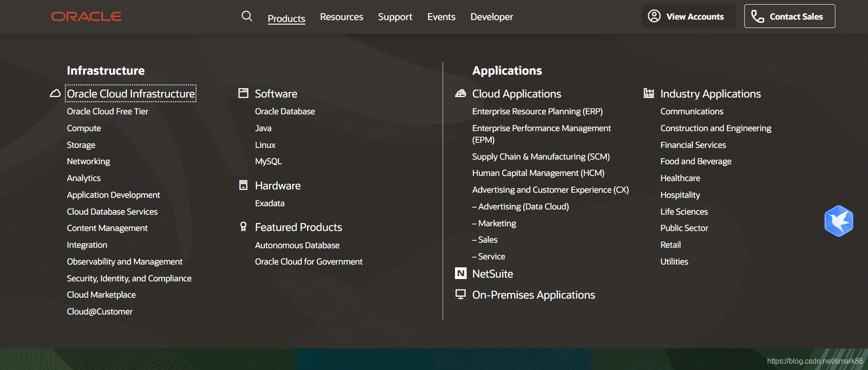Select the Utilities link

coord(674,262)
